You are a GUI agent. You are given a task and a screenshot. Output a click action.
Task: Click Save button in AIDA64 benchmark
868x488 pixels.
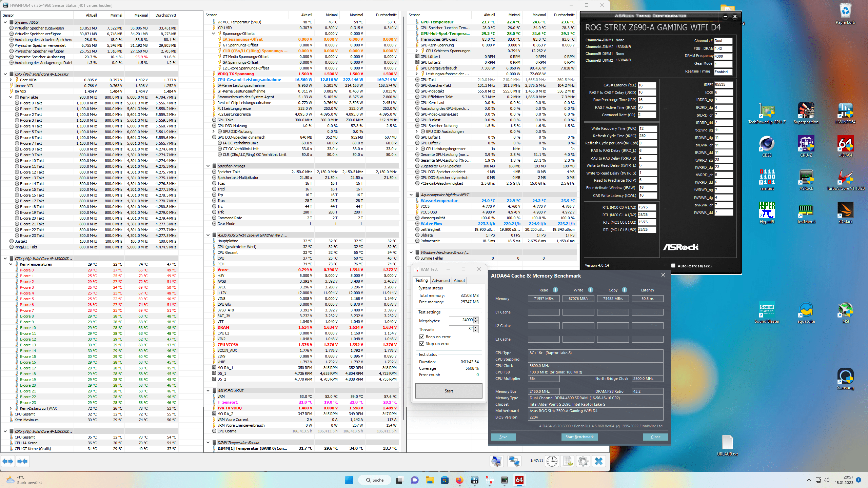tap(503, 437)
